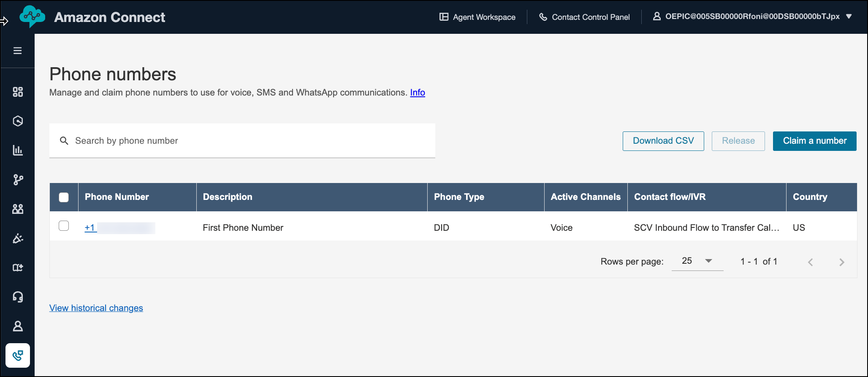Click the '1 - 1 of 1' pagination text
This screenshot has width=868, height=377.
click(759, 262)
